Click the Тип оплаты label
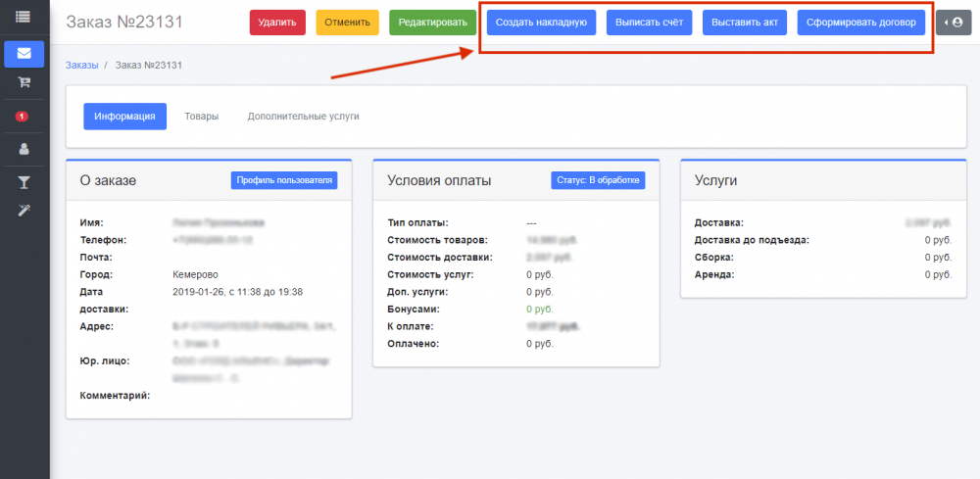This screenshot has height=479, width=980. coord(418,223)
